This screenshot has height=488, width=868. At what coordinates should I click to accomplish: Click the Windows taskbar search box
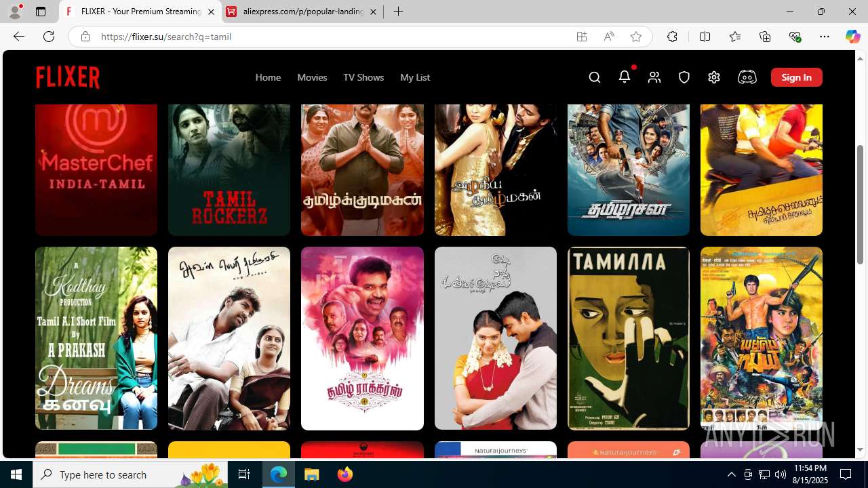coord(131,474)
